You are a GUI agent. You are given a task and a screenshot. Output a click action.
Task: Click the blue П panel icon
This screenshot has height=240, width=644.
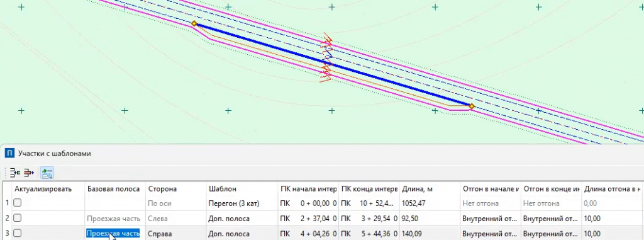coord(9,154)
